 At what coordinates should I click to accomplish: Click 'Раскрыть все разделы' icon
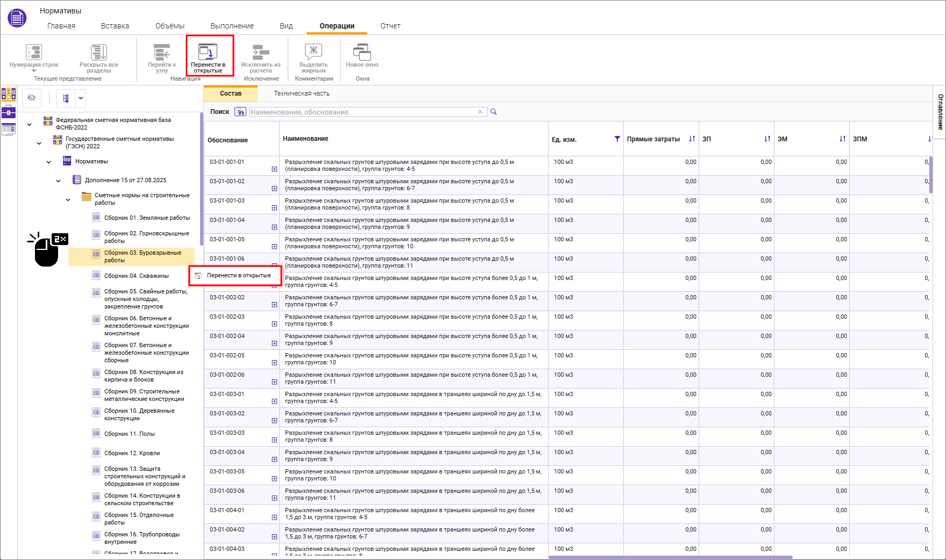tap(98, 52)
